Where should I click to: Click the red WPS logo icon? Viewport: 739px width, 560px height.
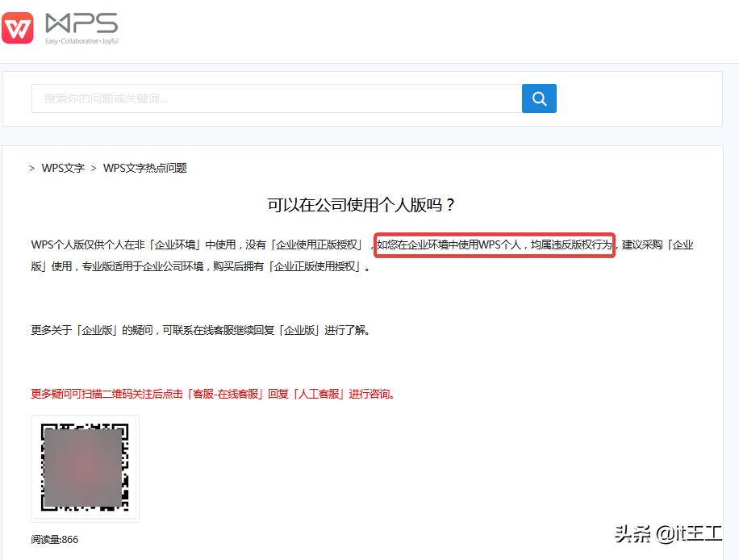click(18, 28)
